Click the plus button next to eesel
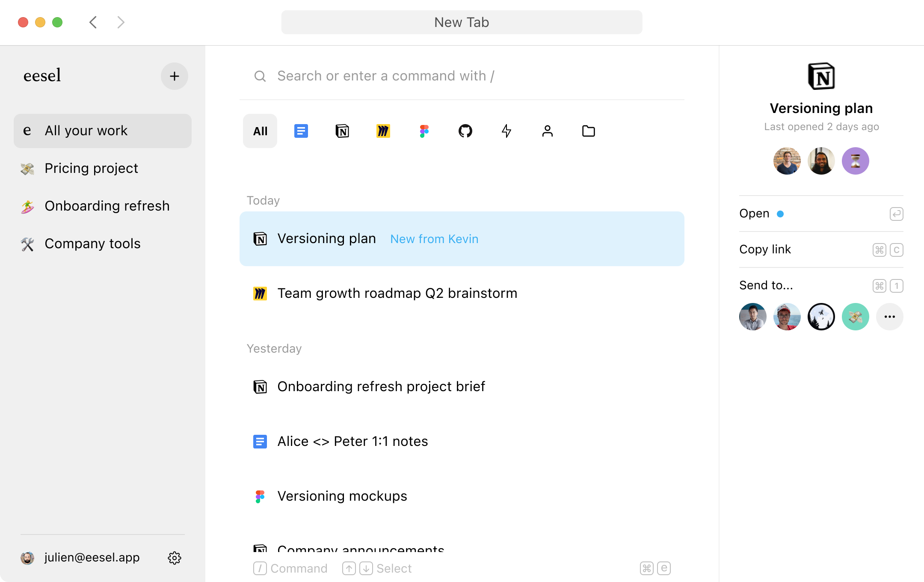The height and width of the screenshot is (582, 924). click(175, 76)
